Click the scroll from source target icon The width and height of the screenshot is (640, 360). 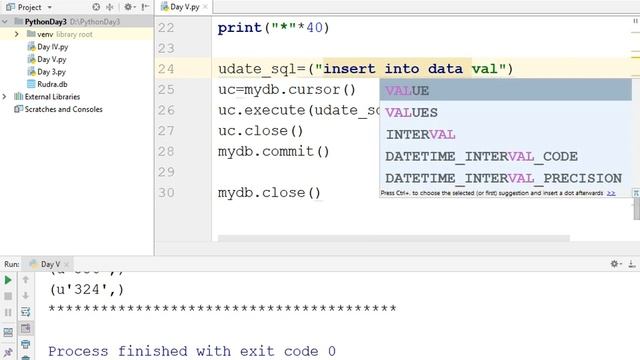96,7
